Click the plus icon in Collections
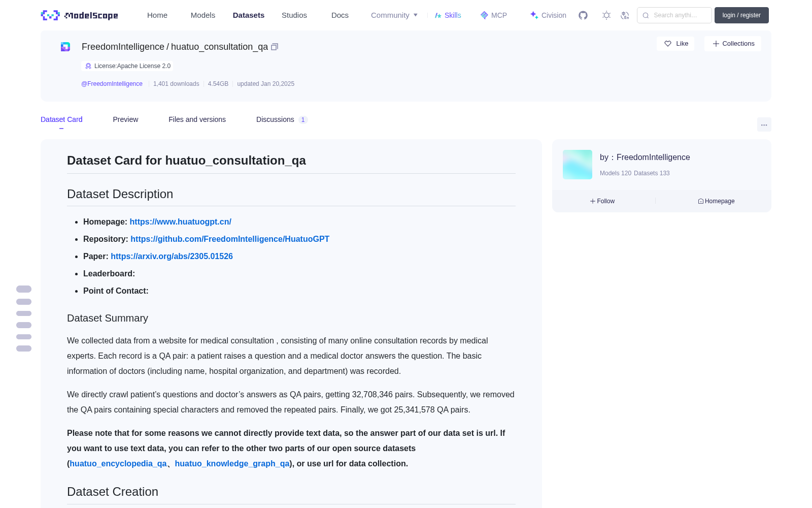The image size is (812, 508). 716,44
